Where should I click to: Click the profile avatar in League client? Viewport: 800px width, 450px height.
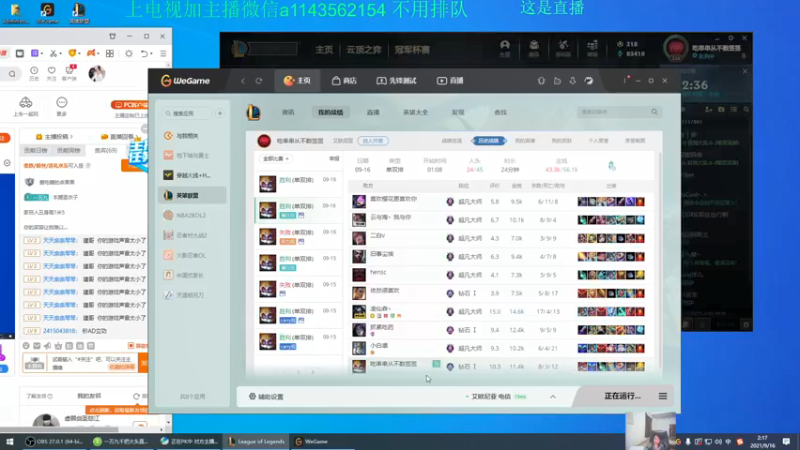pos(676,49)
